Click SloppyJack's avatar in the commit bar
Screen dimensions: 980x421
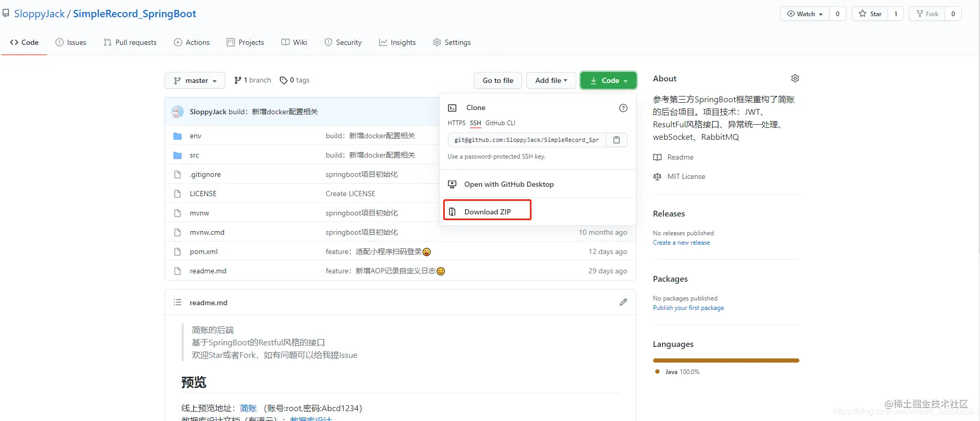click(x=178, y=112)
